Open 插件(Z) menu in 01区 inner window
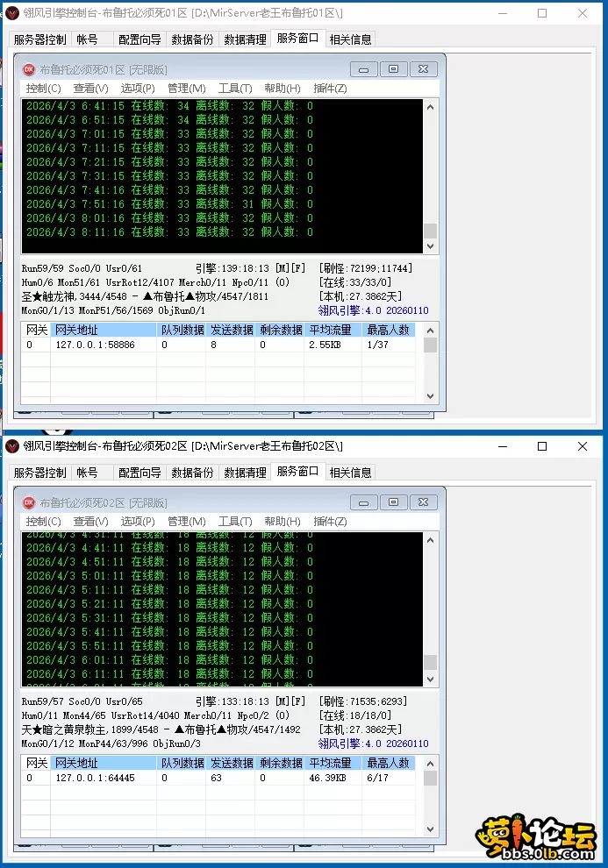The image size is (608, 868). 330,89
